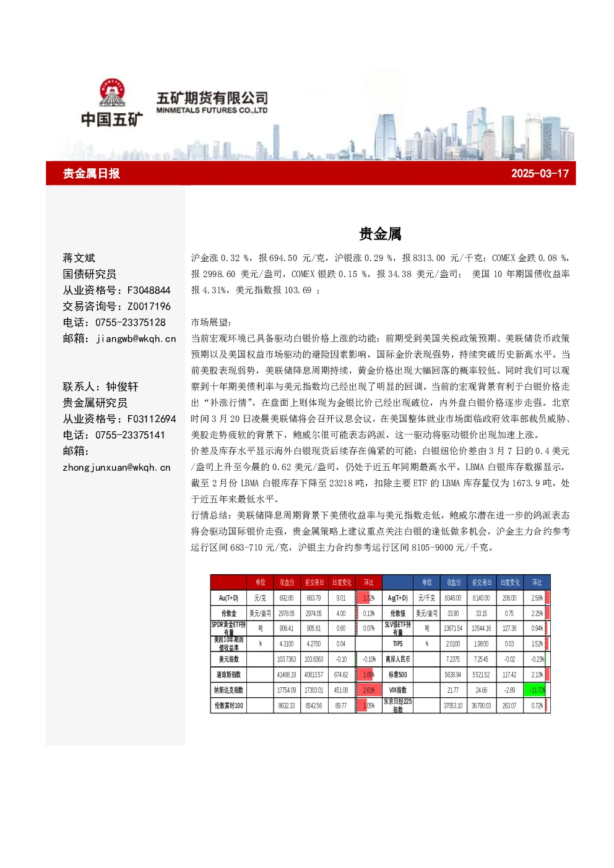Click Au(T+D) previous day value 683.79

(x=314, y=598)
